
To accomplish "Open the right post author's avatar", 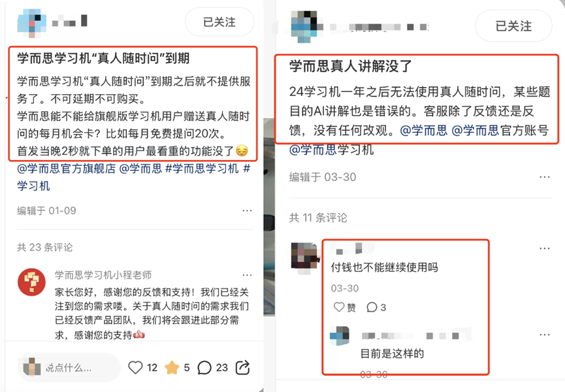I will pyautogui.click(x=305, y=26).
